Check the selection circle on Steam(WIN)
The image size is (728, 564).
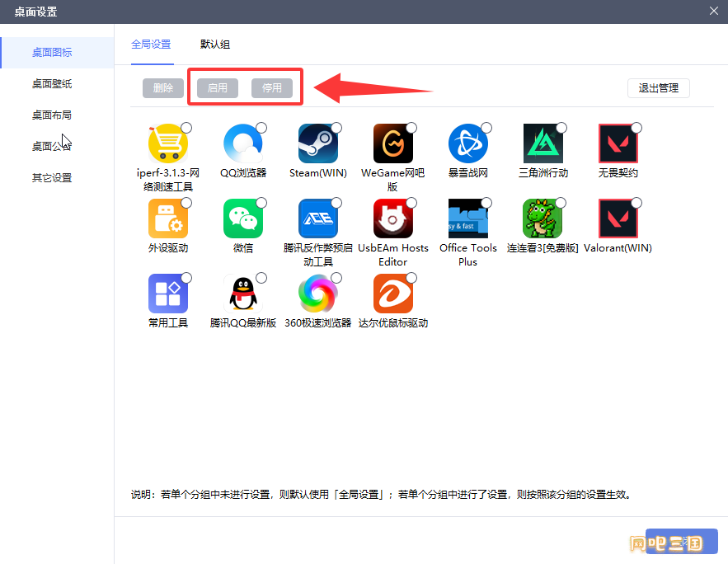pos(336,128)
